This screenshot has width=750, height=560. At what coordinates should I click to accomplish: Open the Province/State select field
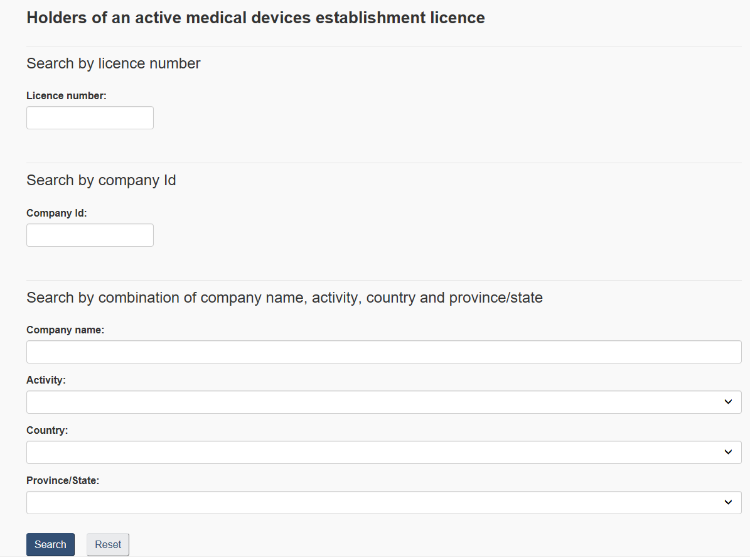tap(377, 502)
